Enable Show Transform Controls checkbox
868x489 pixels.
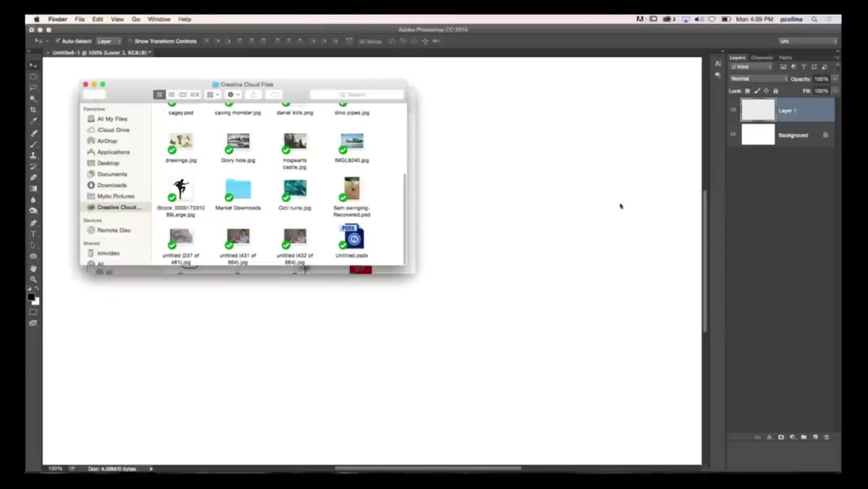tap(130, 41)
